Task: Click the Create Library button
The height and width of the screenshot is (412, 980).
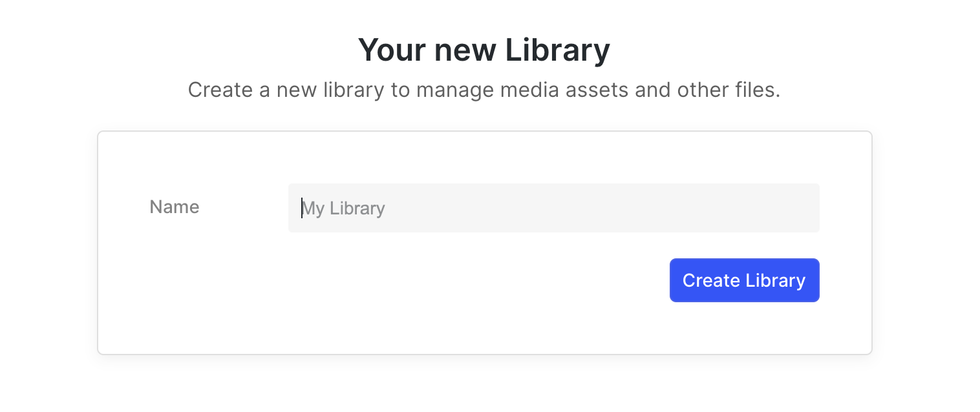Action: point(744,280)
